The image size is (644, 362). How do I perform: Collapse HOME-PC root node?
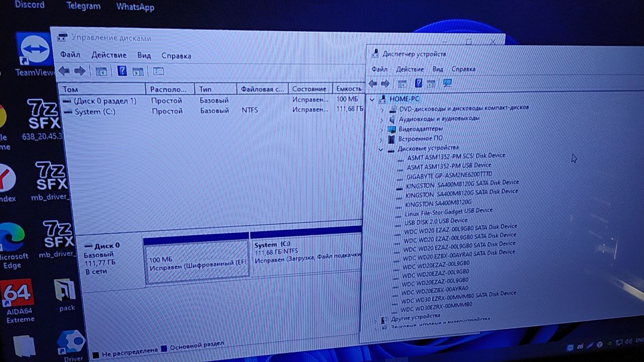(x=372, y=99)
